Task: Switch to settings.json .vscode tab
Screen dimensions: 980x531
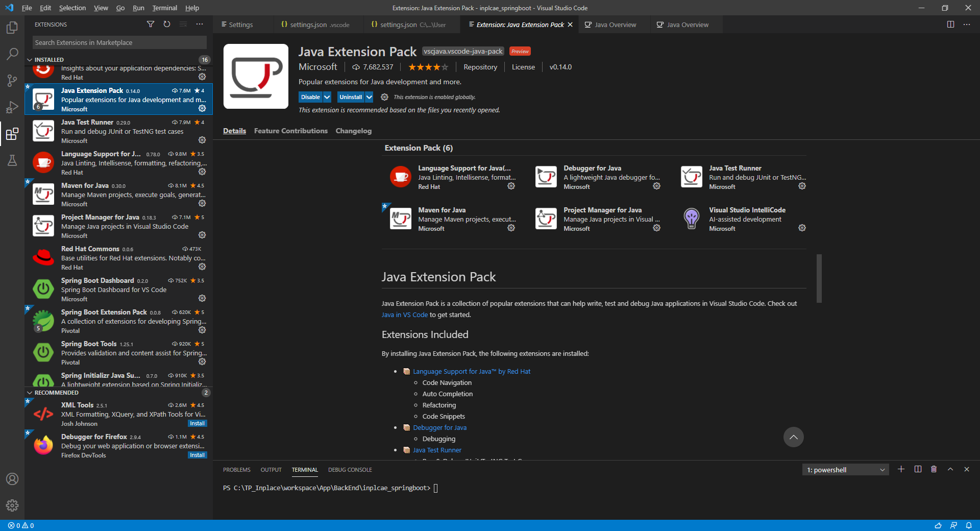Action: click(x=320, y=25)
